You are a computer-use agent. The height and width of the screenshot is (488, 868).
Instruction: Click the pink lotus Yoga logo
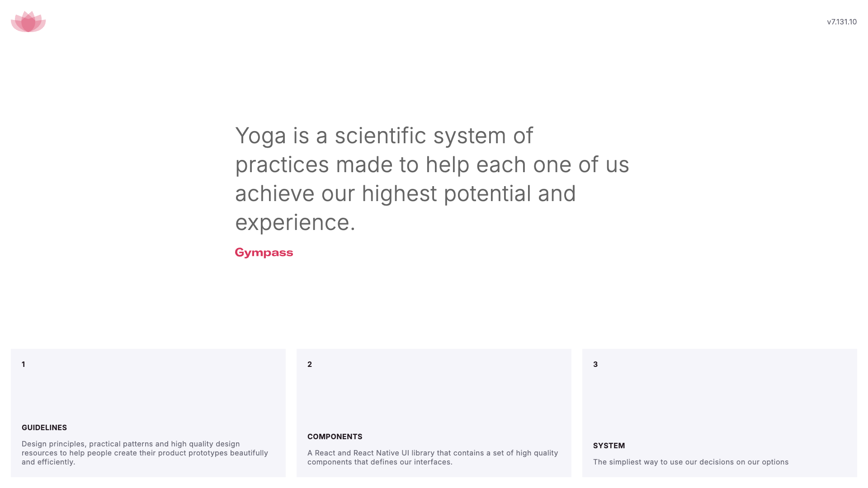28,22
